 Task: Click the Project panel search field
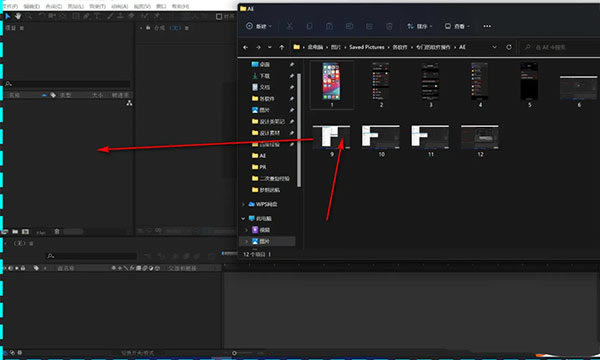(68, 84)
